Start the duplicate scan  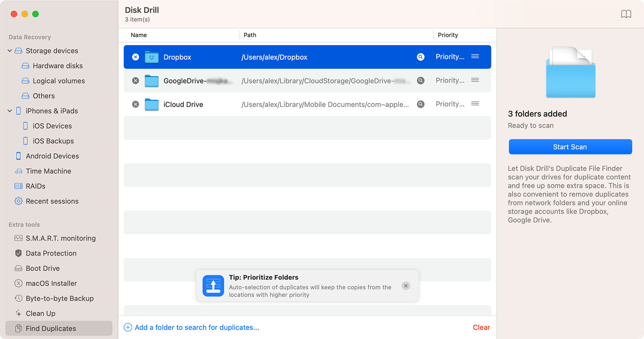tap(570, 147)
